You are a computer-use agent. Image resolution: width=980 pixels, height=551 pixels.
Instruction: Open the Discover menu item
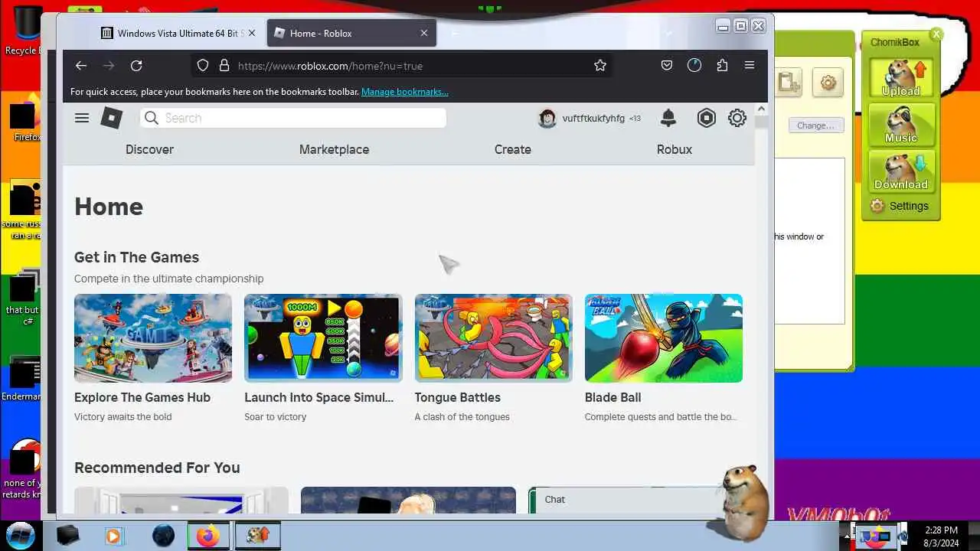pyautogui.click(x=149, y=149)
